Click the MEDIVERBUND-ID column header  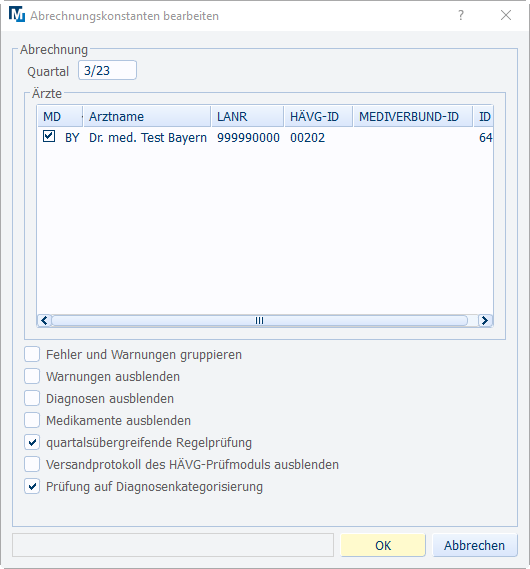[413, 116]
